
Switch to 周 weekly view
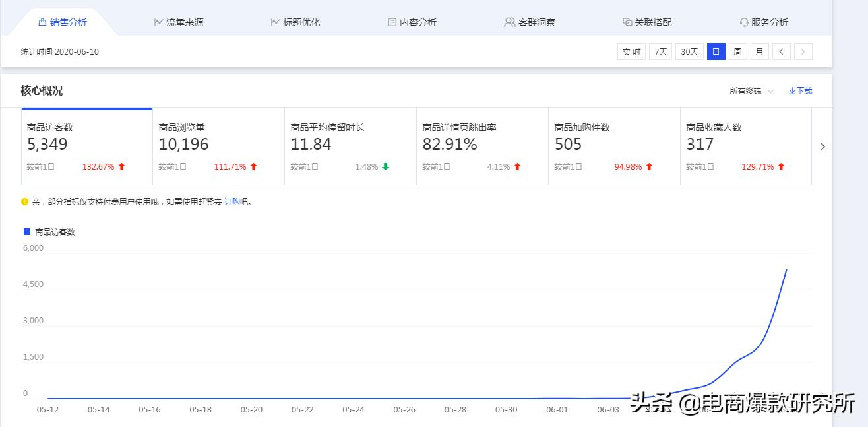click(x=737, y=51)
